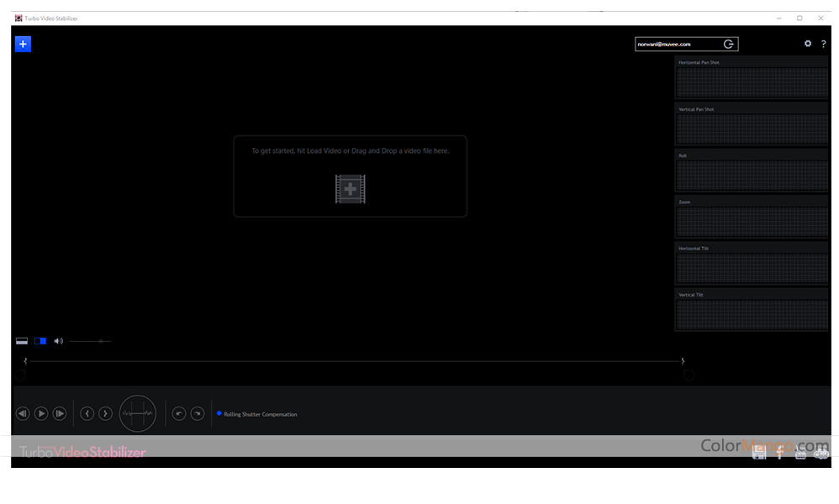This screenshot has height=504, width=839.
Task: Open help with the question mark icon
Action: point(823,44)
